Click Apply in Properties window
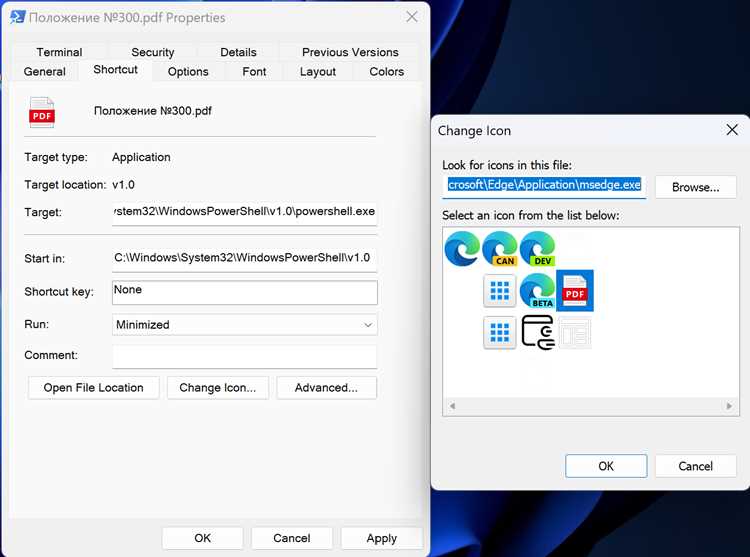Viewport: 750px width, 557px height. [382, 538]
